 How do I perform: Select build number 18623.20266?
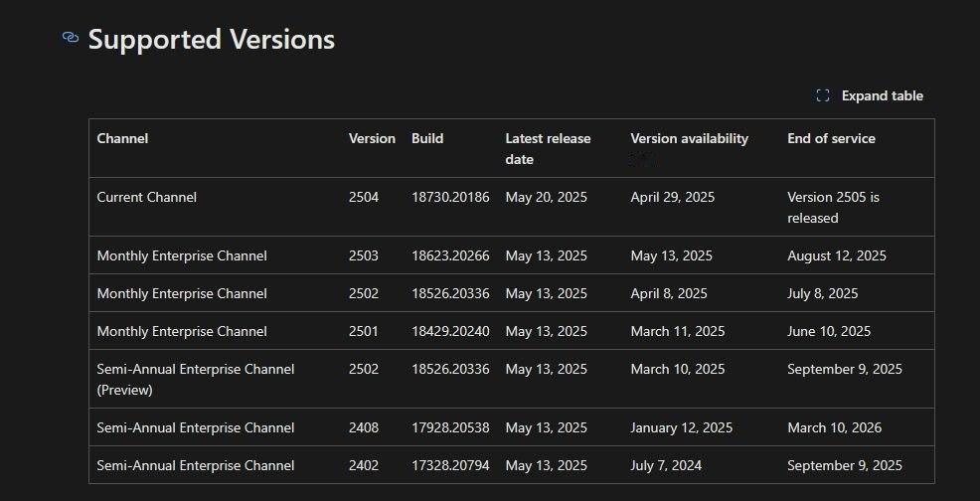(450, 255)
